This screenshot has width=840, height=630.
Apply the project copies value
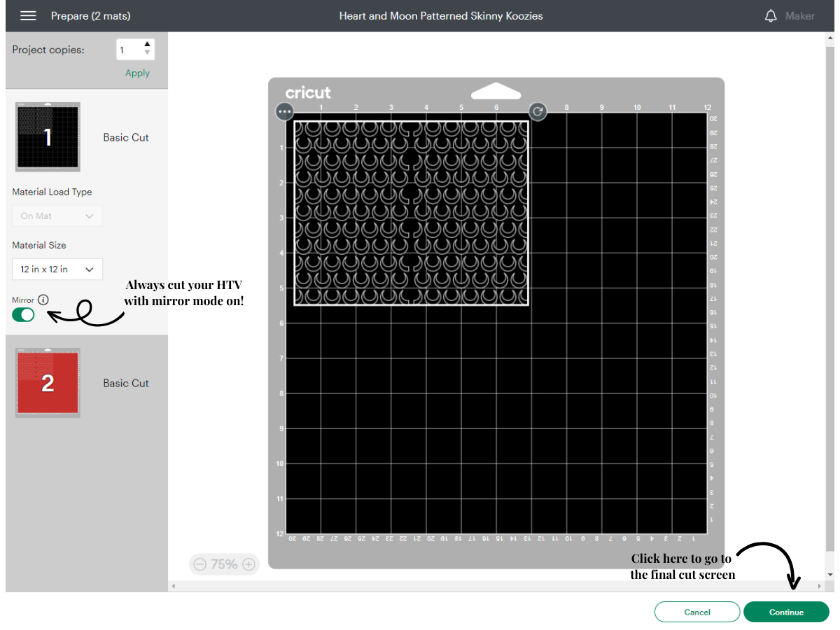pyautogui.click(x=137, y=73)
